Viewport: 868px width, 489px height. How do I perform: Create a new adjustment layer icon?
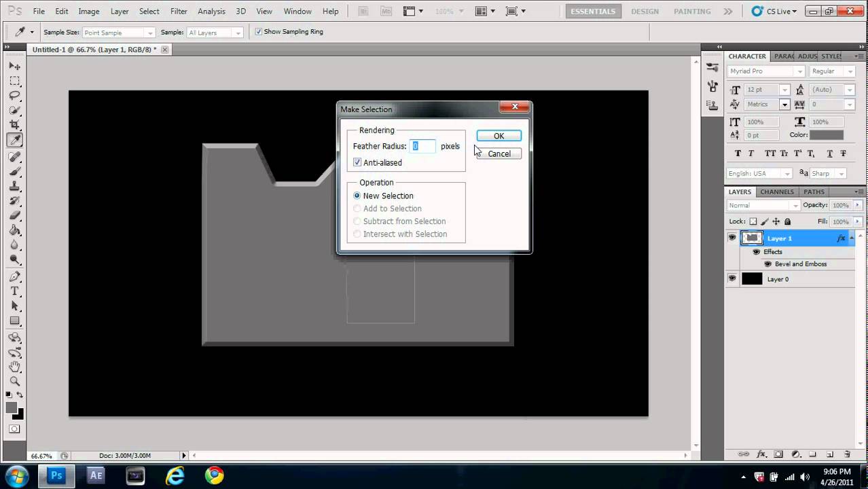[795, 454]
